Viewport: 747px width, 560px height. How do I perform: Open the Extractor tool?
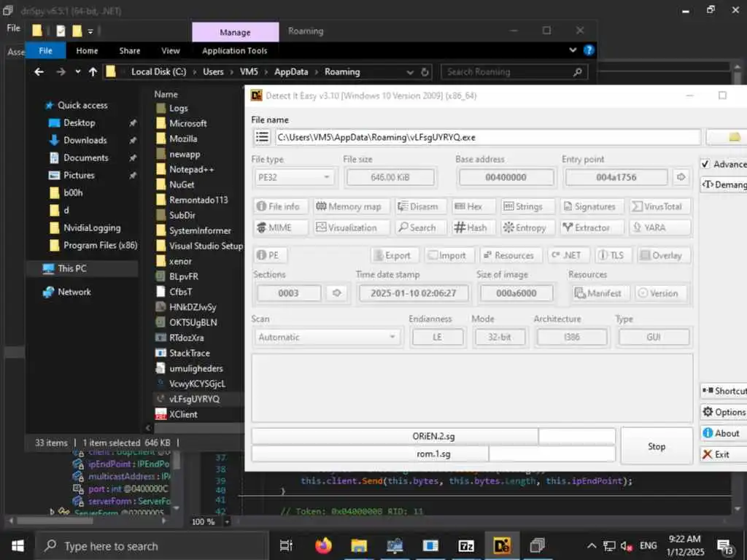coord(592,227)
